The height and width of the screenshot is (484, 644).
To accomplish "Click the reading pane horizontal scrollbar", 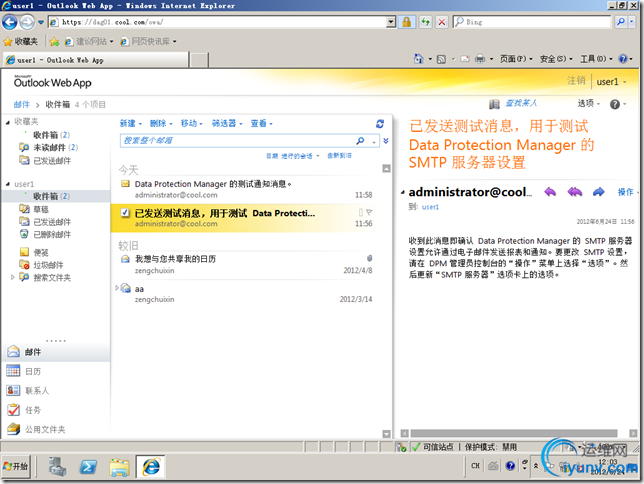I will [513, 433].
